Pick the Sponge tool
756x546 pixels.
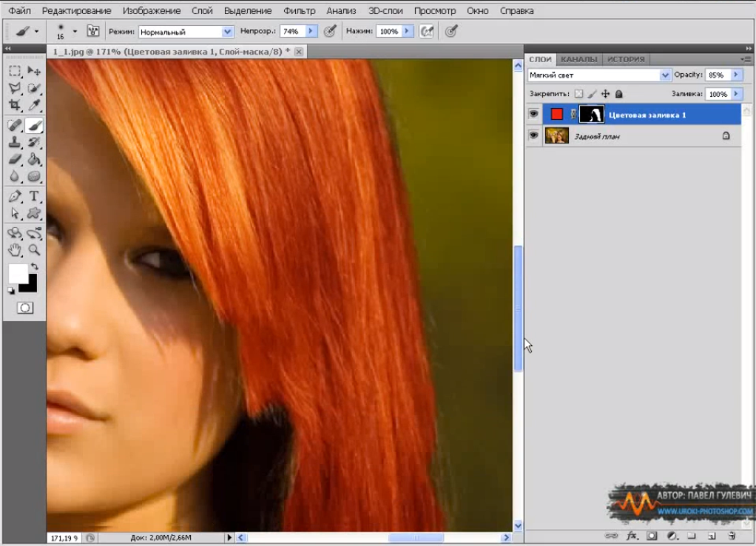34,176
